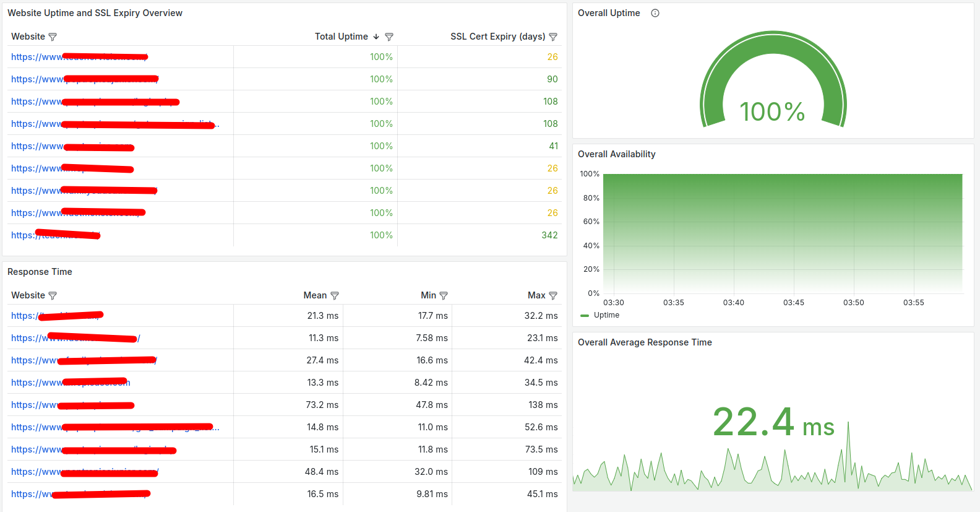Filter the Mean column values
The image size is (980, 512).
click(335, 296)
